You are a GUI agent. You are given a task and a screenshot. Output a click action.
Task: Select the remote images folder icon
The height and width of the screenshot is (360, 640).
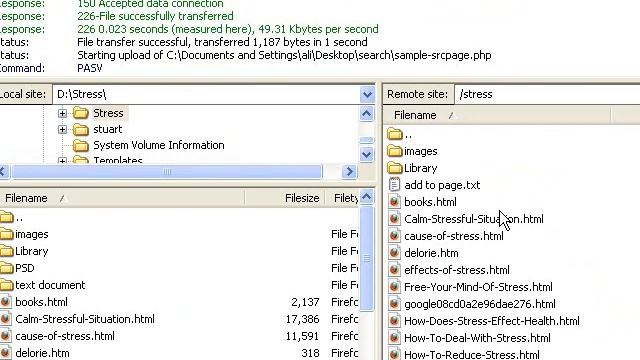(x=395, y=151)
